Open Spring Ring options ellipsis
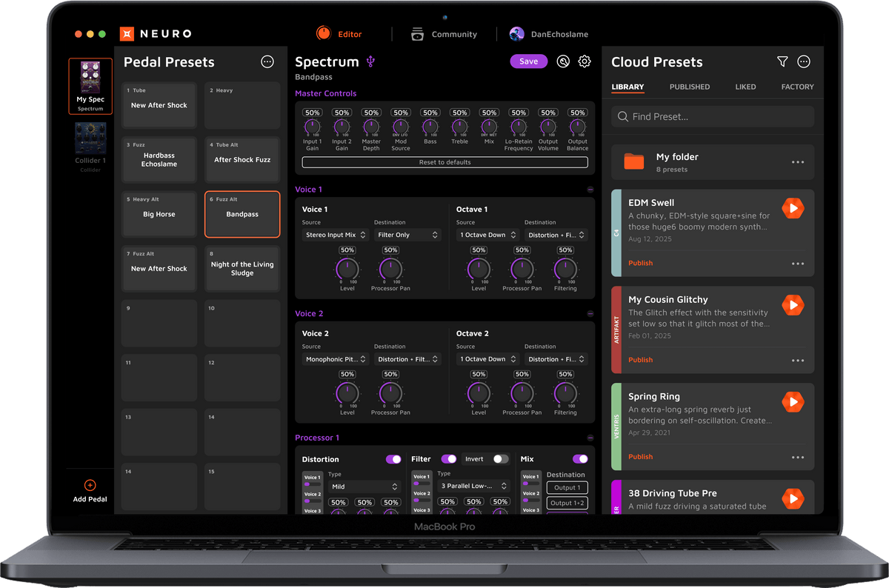 (798, 458)
